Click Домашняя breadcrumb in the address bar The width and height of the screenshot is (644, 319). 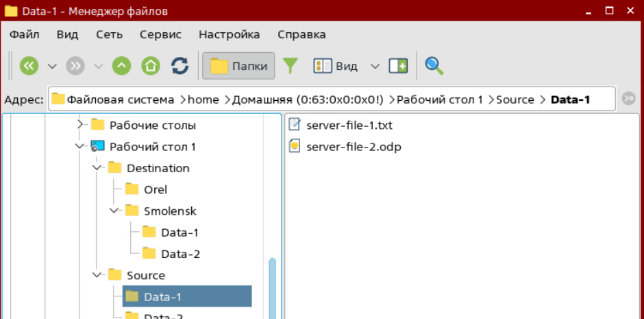[x=308, y=99]
